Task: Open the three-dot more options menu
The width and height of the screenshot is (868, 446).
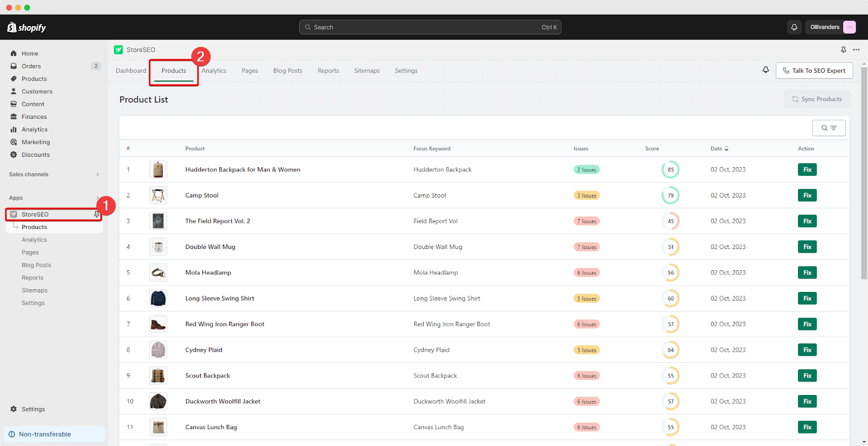Action: (x=856, y=50)
